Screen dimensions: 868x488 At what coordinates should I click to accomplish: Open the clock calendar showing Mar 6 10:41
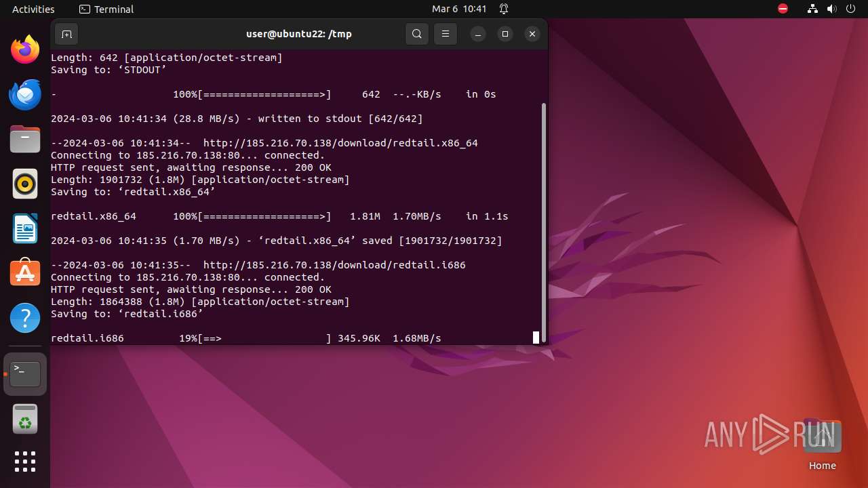coord(459,9)
